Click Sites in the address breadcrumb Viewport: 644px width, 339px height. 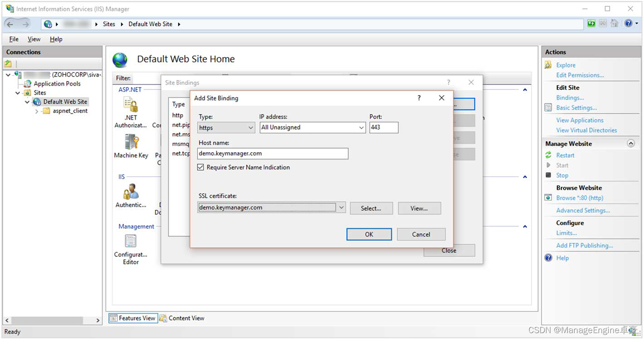[109, 24]
